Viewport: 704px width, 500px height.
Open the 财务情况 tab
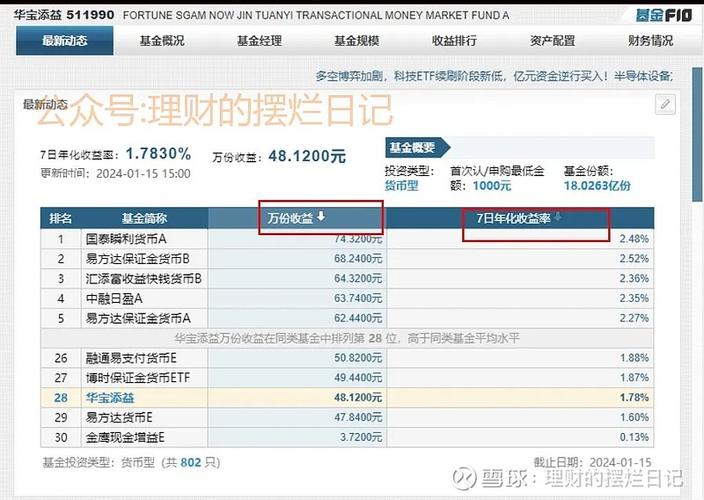pyautogui.click(x=651, y=41)
